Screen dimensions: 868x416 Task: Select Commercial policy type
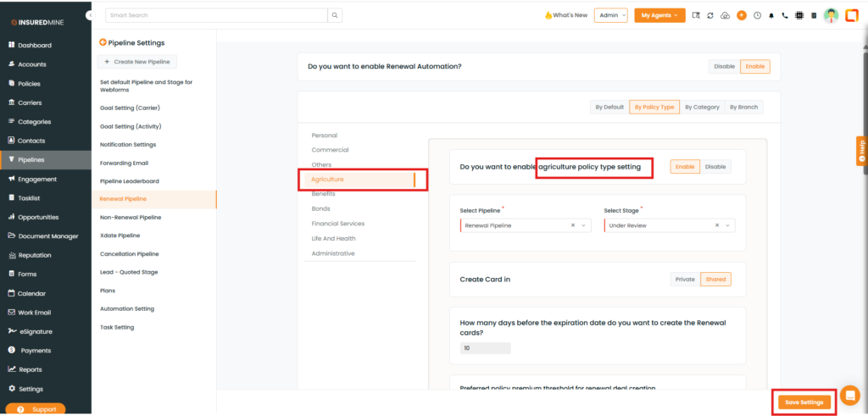[x=330, y=150]
